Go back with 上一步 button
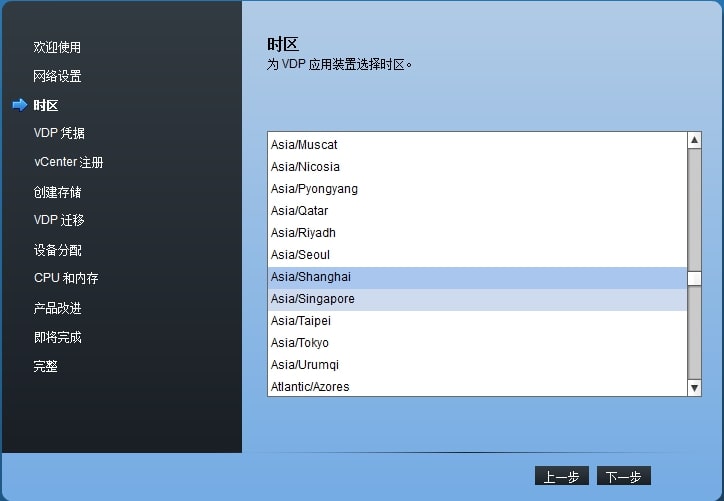The height and width of the screenshot is (501, 724). tap(561, 476)
